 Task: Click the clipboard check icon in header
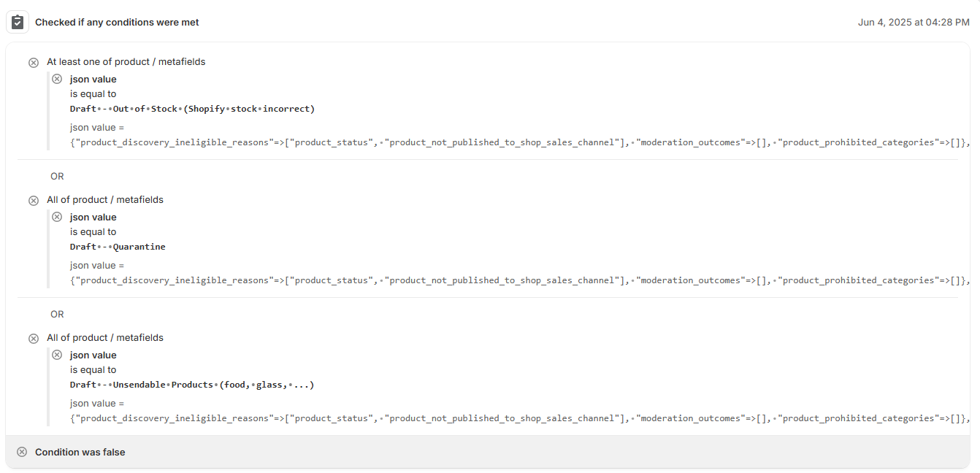tap(18, 22)
